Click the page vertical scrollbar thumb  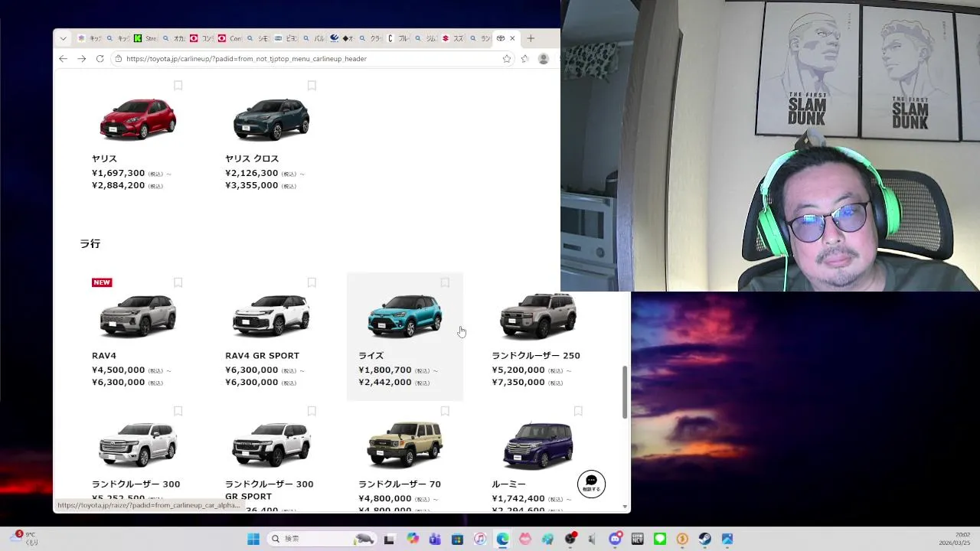point(625,392)
